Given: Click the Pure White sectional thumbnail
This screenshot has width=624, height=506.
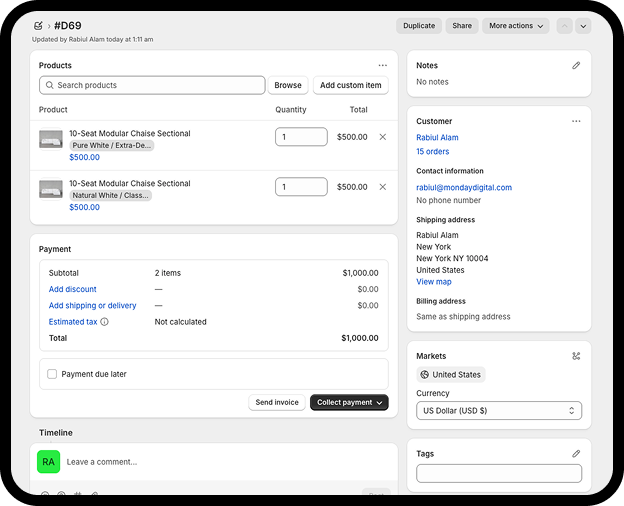Looking at the screenshot, I should pyautogui.click(x=51, y=139).
